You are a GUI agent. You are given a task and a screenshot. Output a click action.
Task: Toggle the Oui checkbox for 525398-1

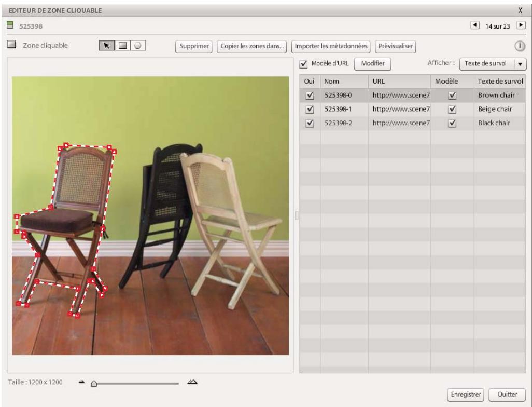coord(310,110)
